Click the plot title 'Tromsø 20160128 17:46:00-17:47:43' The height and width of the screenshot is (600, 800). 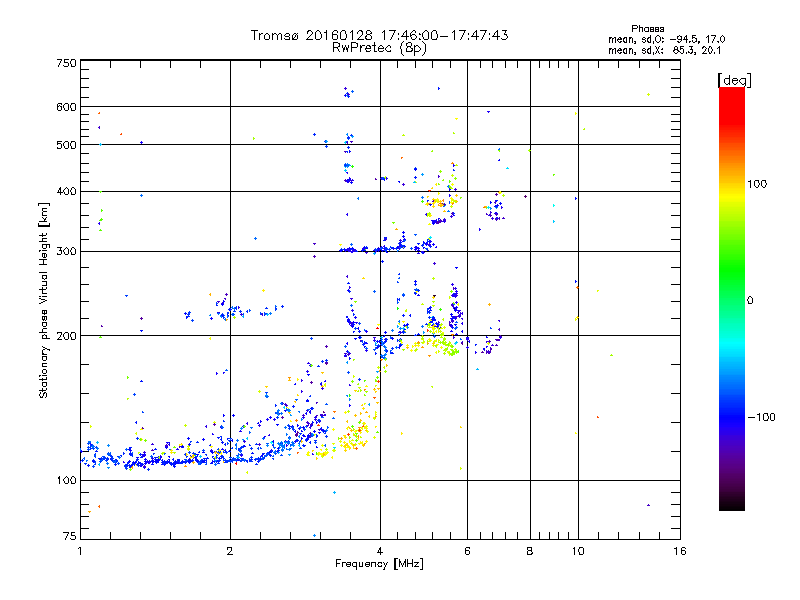[379, 35]
